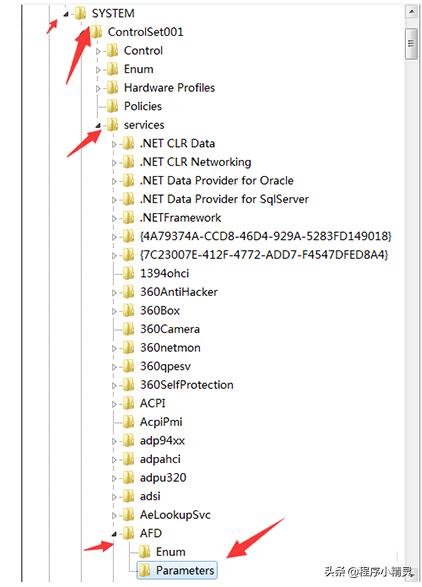Collapse the services tree node

tap(98, 126)
